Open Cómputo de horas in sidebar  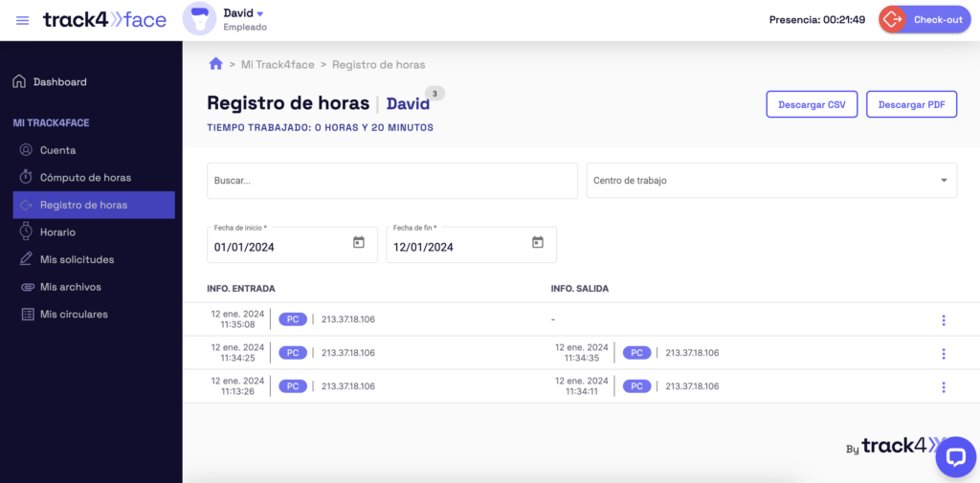pos(85,178)
